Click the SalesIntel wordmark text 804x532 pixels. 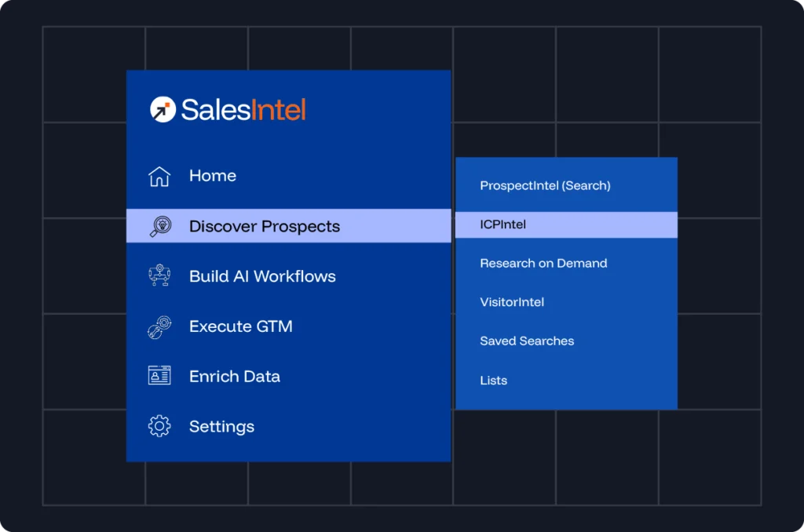pos(243,110)
